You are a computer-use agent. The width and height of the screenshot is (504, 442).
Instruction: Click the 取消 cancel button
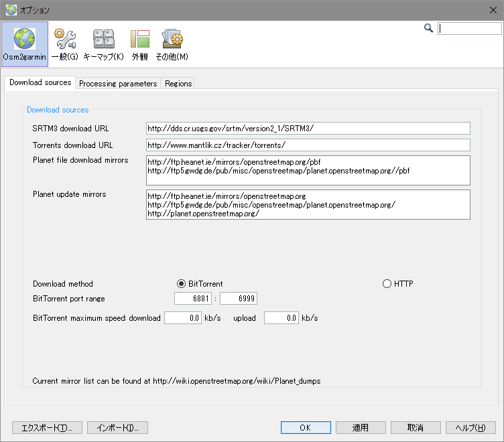click(415, 428)
